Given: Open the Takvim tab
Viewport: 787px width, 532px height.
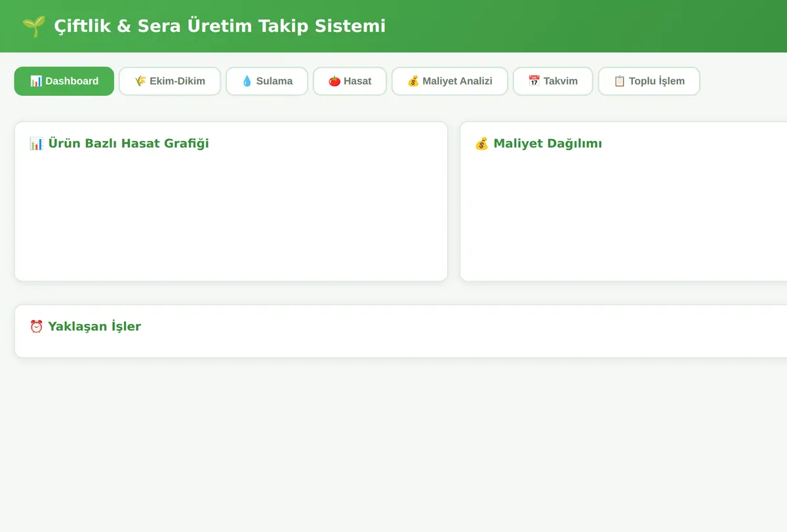Looking at the screenshot, I should (x=553, y=81).
